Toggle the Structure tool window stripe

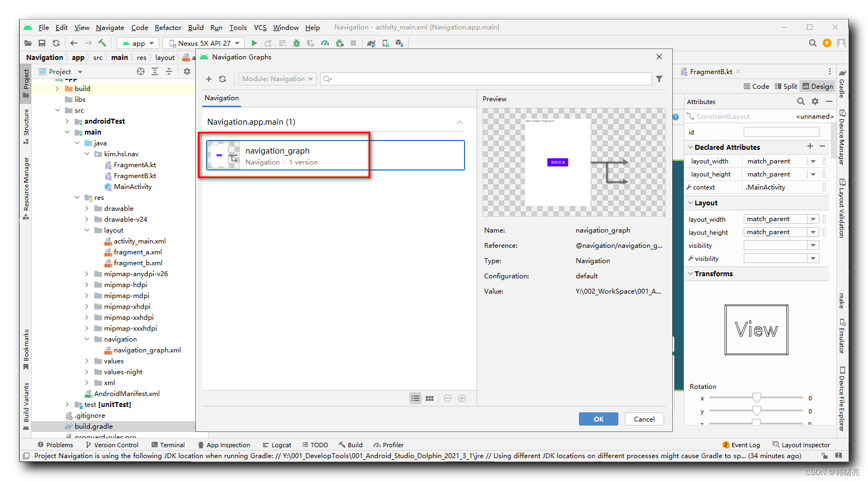click(26, 126)
